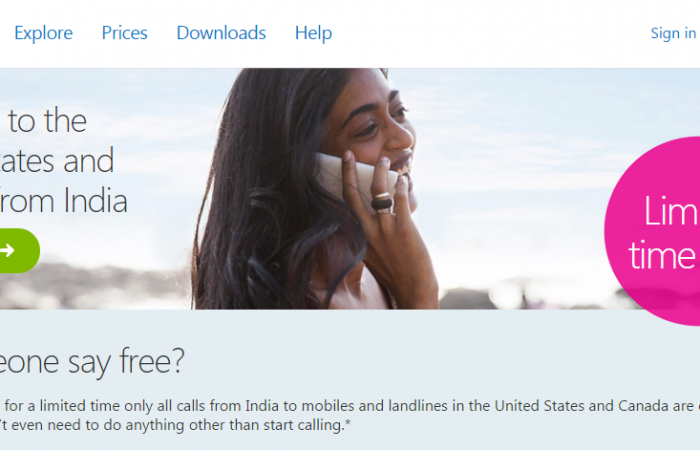
Task: Click the 'Lim' text in pink badge
Action: pyautogui.click(x=671, y=211)
